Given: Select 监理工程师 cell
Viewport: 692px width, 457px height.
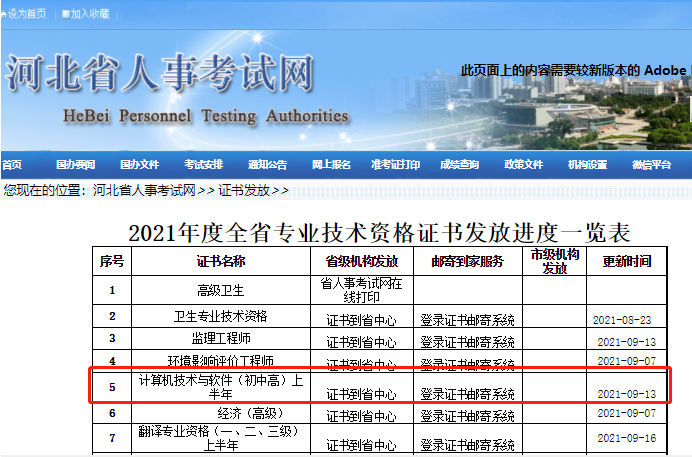Looking at the screenshot, I should [x=221, y=338].
